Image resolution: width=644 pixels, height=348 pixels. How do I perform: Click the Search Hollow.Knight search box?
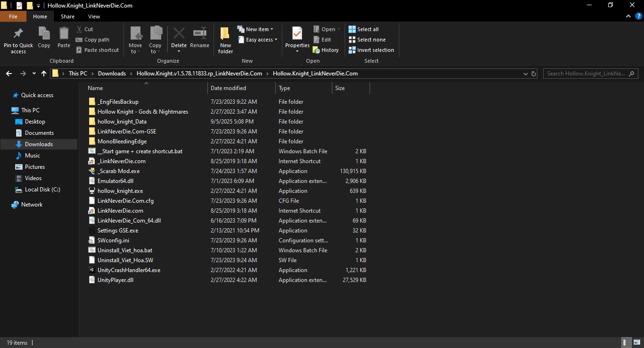point(586,74)
